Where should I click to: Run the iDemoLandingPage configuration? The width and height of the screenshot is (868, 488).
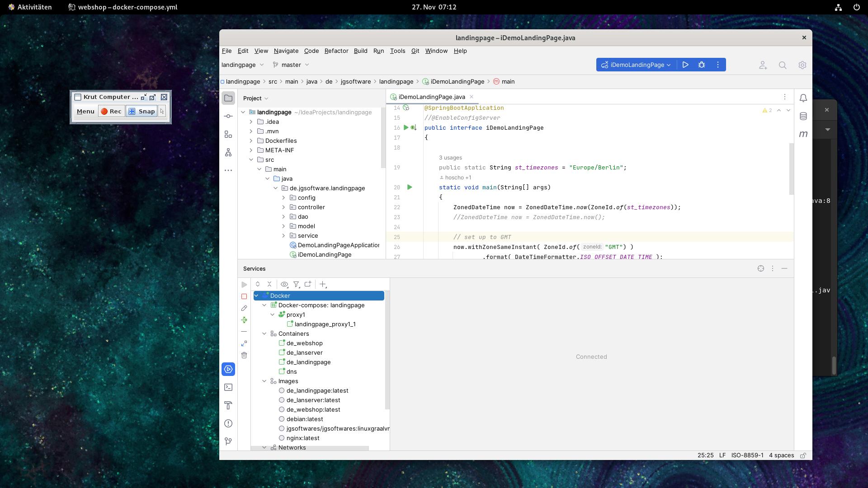coord(685,65)
